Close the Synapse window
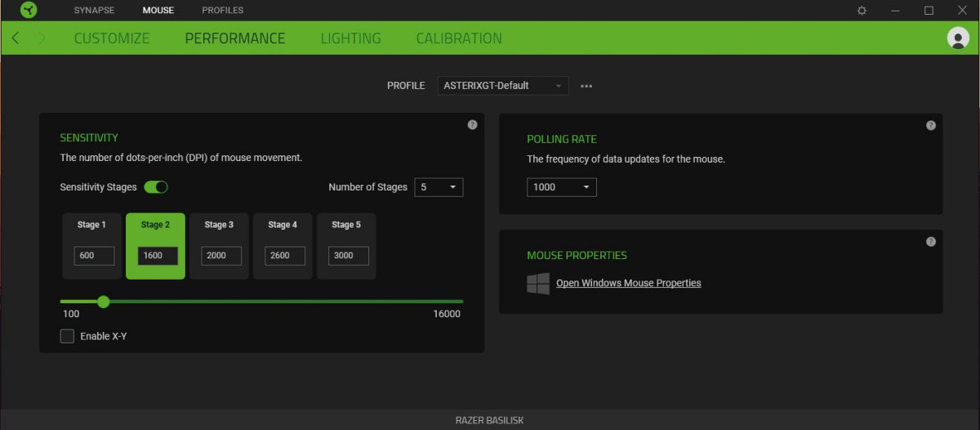 pos(961,11)
